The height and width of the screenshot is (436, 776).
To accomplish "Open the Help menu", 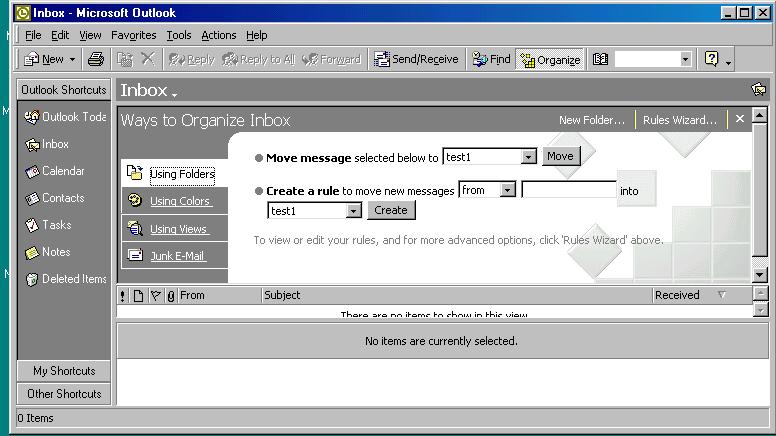I will point(256,35).
